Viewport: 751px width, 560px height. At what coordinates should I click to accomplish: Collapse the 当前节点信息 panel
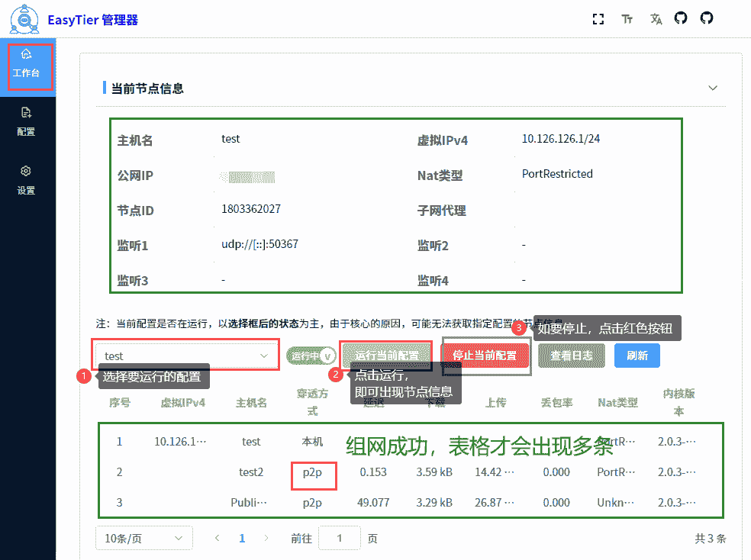tap(713, 89)
